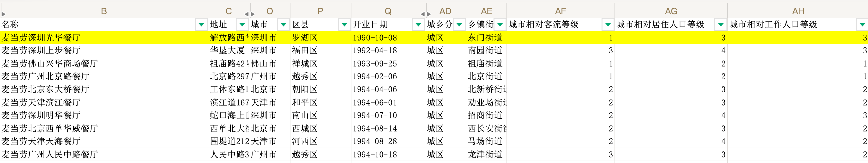Open the 城市相对客流等级 filter dropdown

click(x=608, y=24)
